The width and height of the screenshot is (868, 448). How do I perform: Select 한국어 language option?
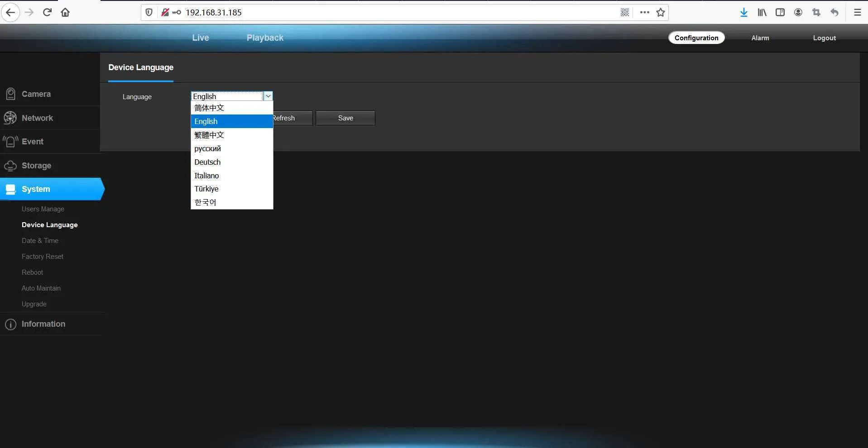(x=232, y=202)
